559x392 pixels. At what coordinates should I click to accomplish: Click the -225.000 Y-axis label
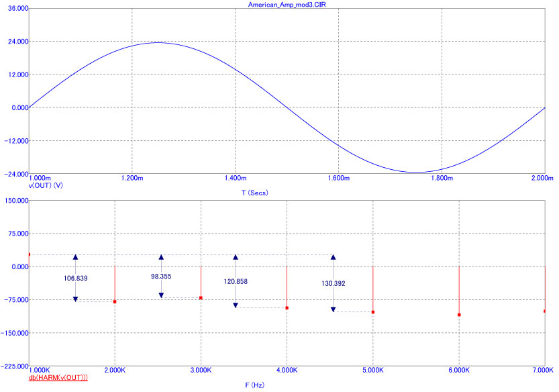[x=15, y=366]
